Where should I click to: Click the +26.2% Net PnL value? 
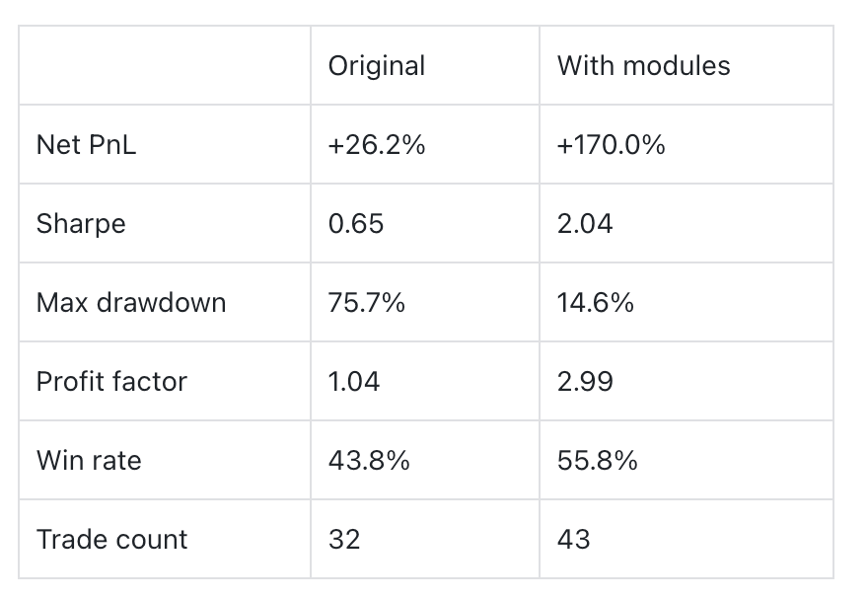[x=377, y=145]
